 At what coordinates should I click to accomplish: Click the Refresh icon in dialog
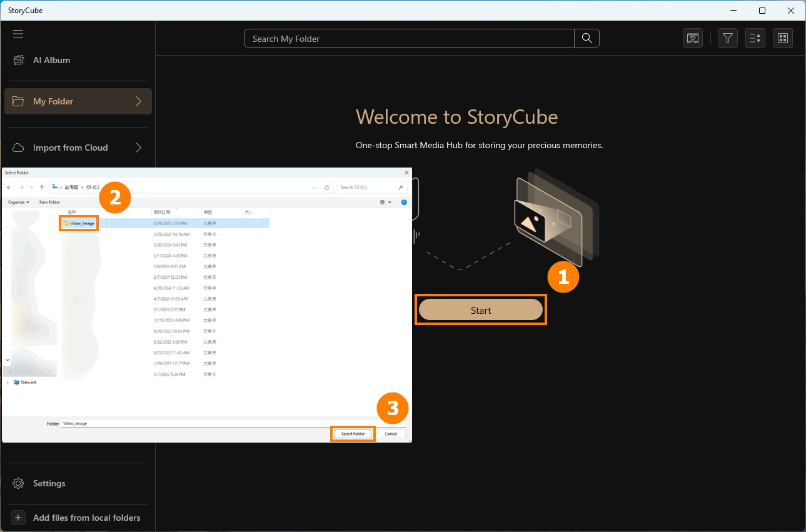[x=326, y=187]
